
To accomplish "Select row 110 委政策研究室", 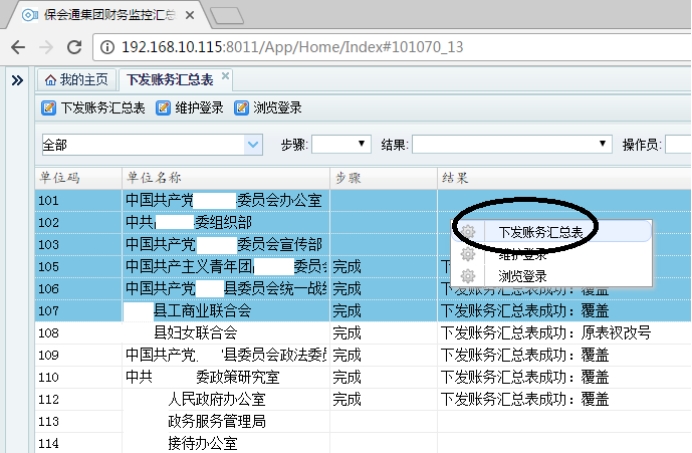I will click(363, 377).
